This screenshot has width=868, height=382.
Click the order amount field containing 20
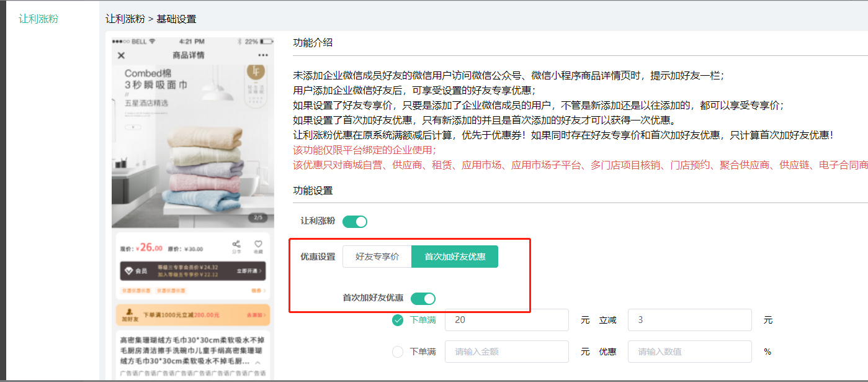pyautogui.click(x=506, y=321)
